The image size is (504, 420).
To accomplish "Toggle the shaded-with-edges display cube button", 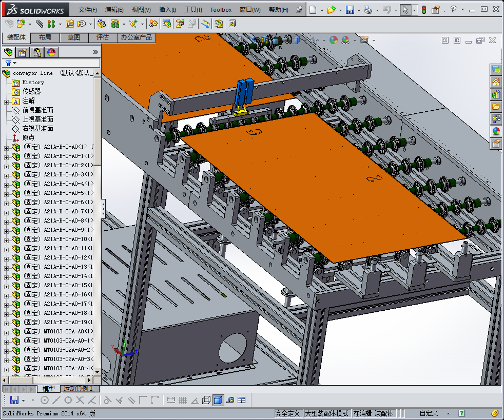I will 218,400.
